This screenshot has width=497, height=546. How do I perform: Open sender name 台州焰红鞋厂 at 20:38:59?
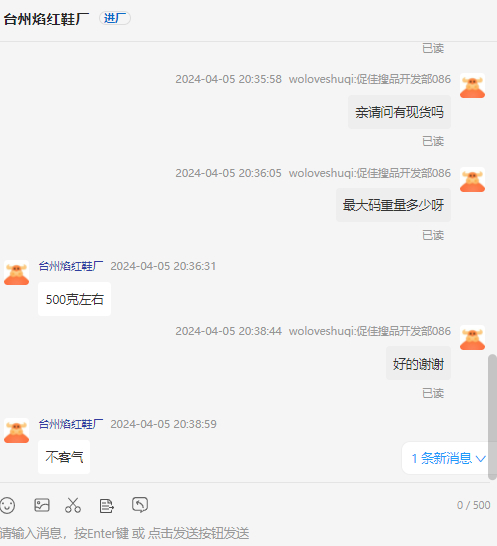[x=71, y=424]
